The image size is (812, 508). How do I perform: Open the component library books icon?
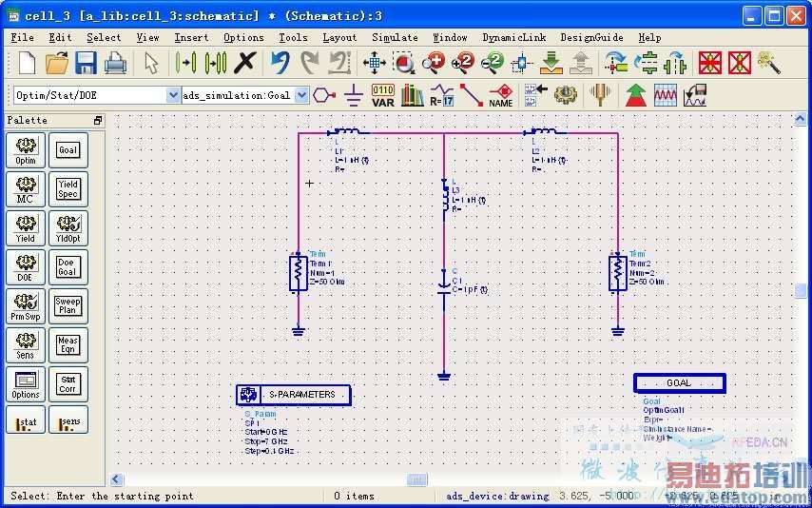point(413,95)
